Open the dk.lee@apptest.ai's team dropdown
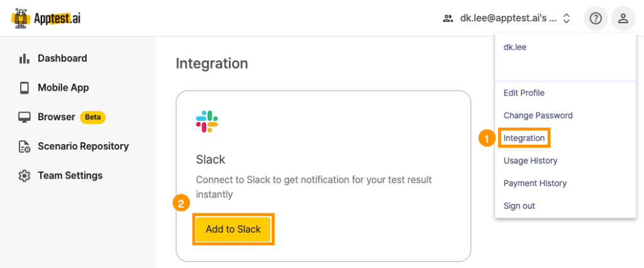The image size is (644, 268). pyautogui.click(x=507, y=18)
